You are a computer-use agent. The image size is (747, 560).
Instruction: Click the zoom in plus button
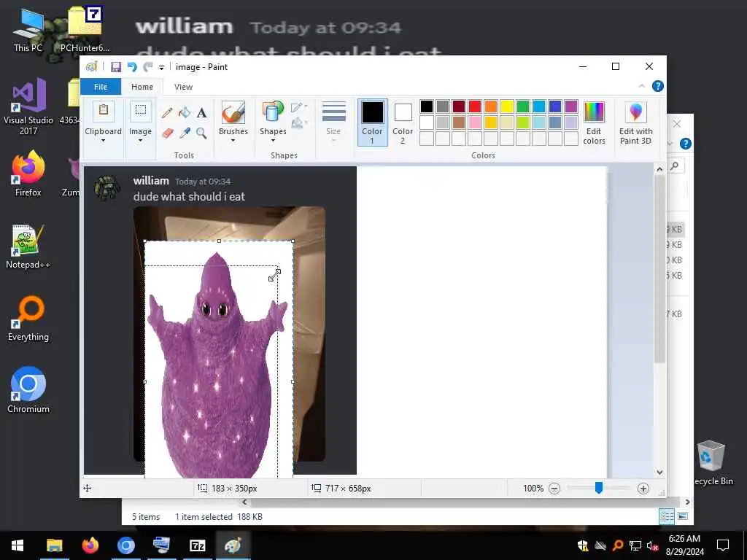pyautogui.click(x=643, y=489)
